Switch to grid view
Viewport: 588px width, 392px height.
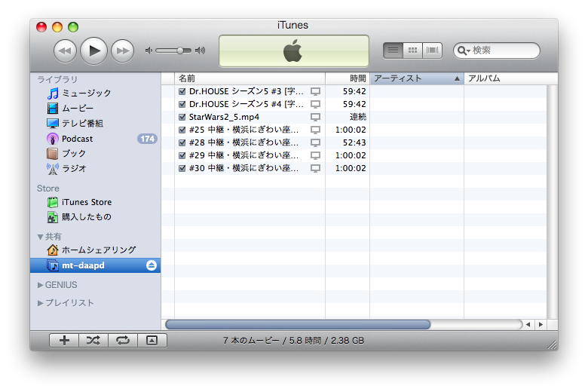coord(412,51)
